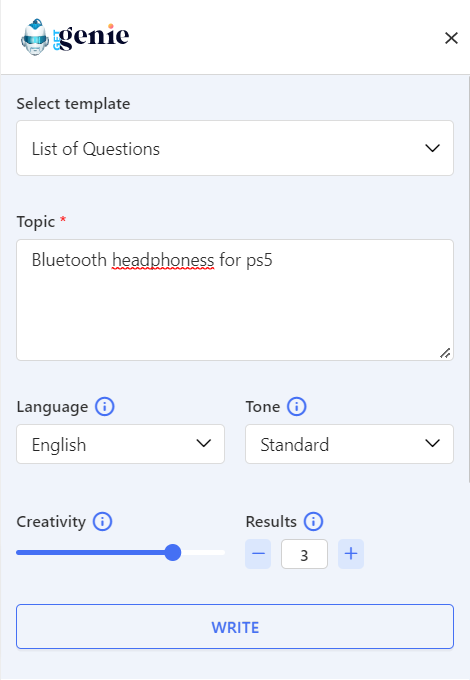Click the Results number field showing 3
470x680 pixels.
pos(304,554)
